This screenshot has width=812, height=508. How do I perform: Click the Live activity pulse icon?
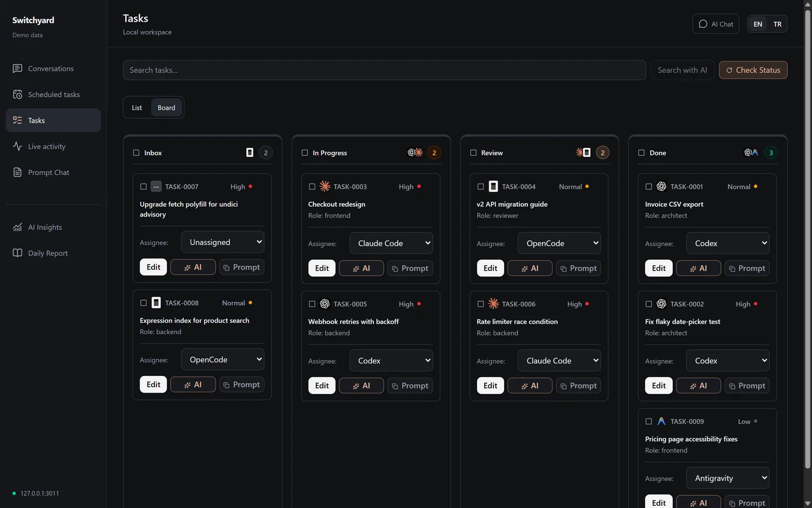[17, 146]
